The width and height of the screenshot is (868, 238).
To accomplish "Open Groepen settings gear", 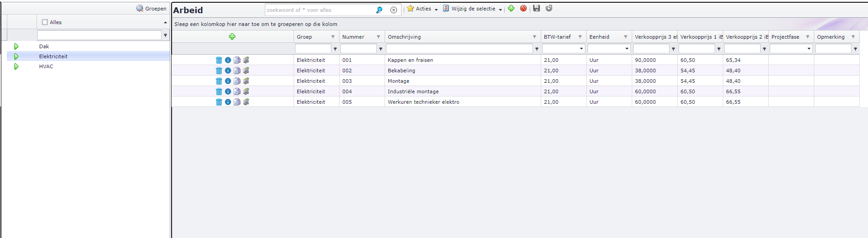I will [x=140, y=8].
